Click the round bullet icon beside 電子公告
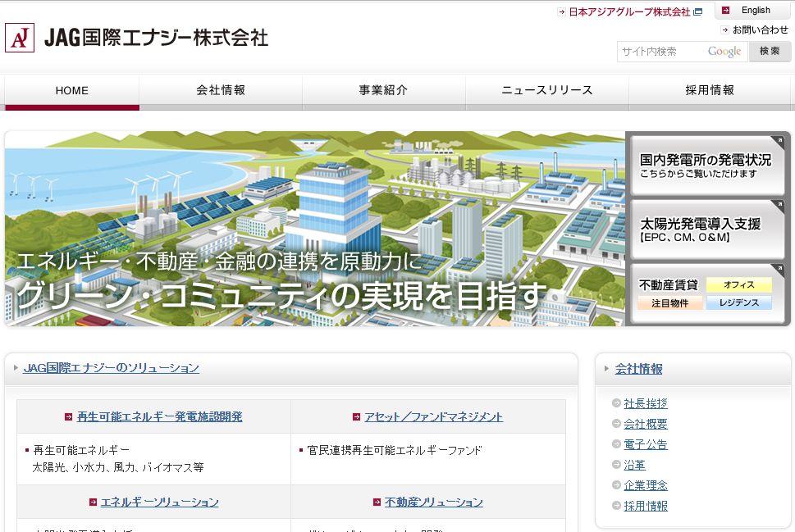Image resolution: width=795 pixels, height=532 pixels. pyautogui.click(x=616, y=443)
